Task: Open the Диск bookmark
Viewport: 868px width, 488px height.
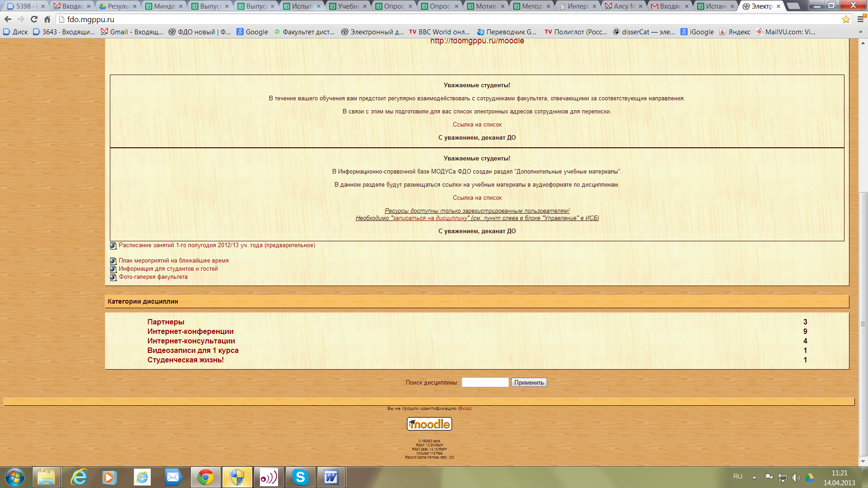Action: point(16,32)
